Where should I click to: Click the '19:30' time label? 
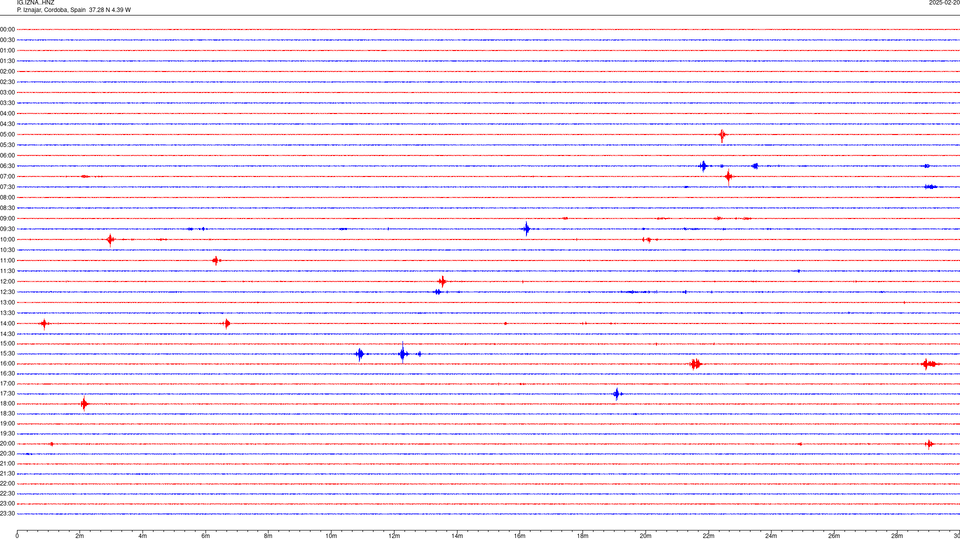[x=8, y=433]
